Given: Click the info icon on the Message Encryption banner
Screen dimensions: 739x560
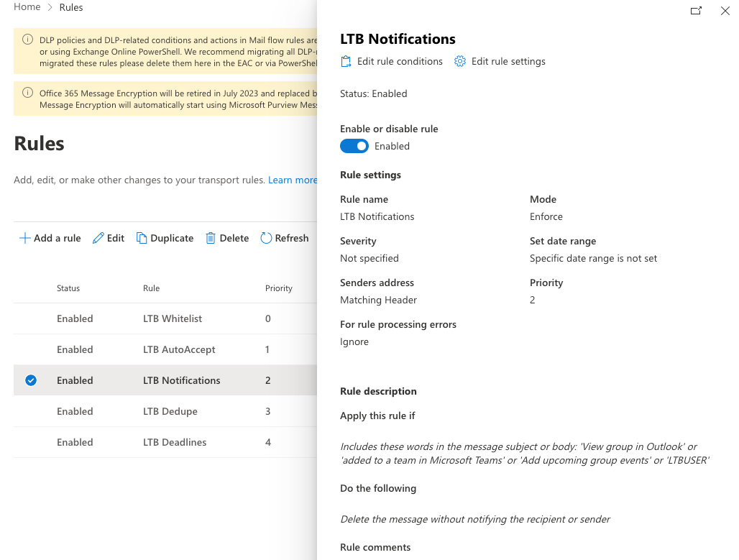Looking at the screenshot, I should coord(28,93).
